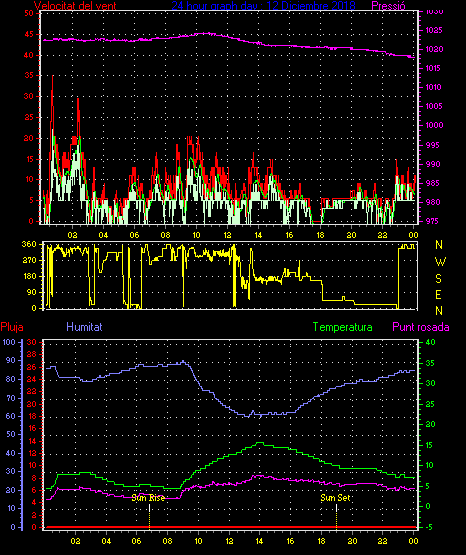Click the 'Punt rosada' magenta legend label
Screen dimensions: 466x555
[421, 327]
